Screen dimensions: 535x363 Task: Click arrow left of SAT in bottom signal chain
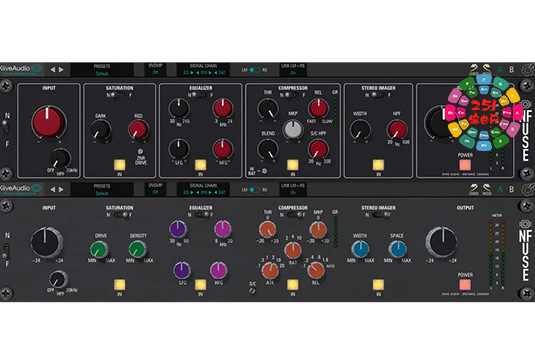[215, 192]
